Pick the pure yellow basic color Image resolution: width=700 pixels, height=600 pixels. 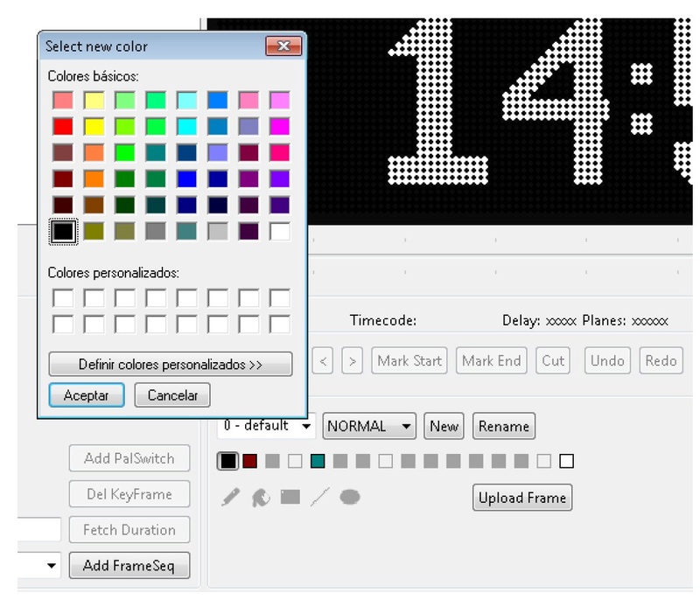(94, 126)
